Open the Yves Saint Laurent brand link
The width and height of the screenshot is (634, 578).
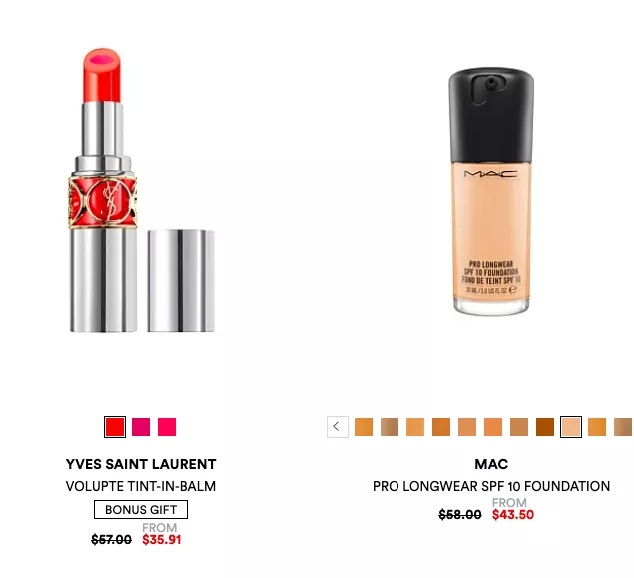141,464
